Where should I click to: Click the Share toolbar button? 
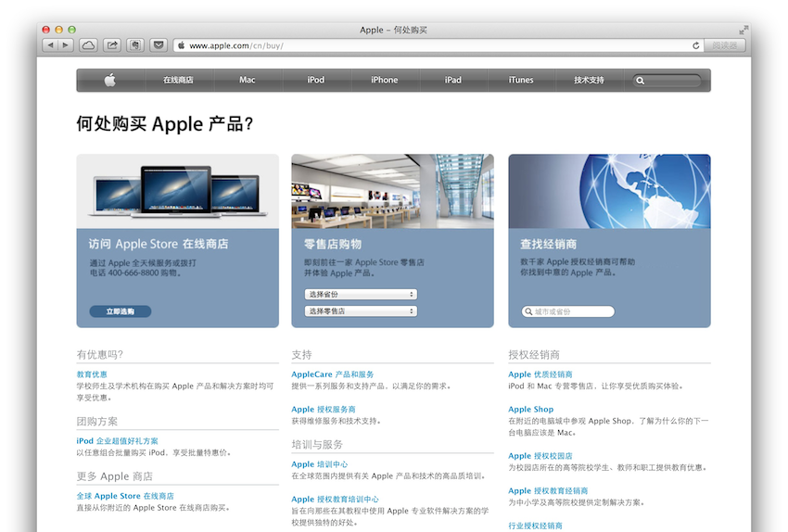pyautogui.click(x=112, y=45)
